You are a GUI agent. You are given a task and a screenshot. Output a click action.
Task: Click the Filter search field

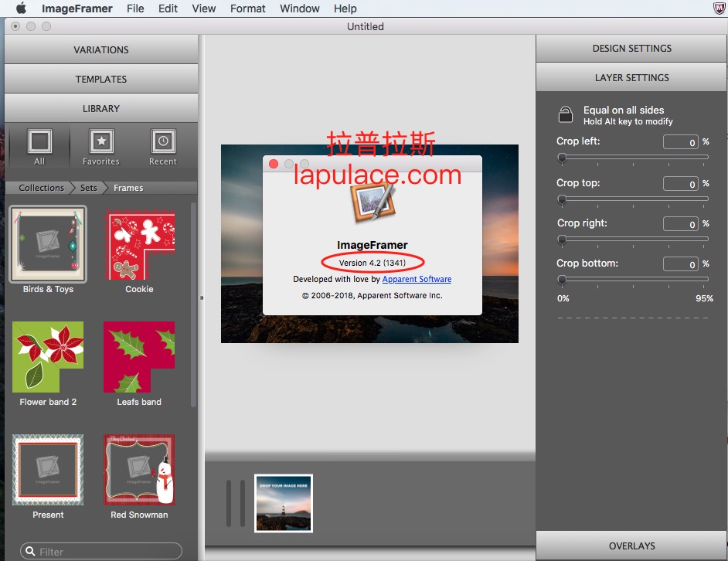coord(101,551)
